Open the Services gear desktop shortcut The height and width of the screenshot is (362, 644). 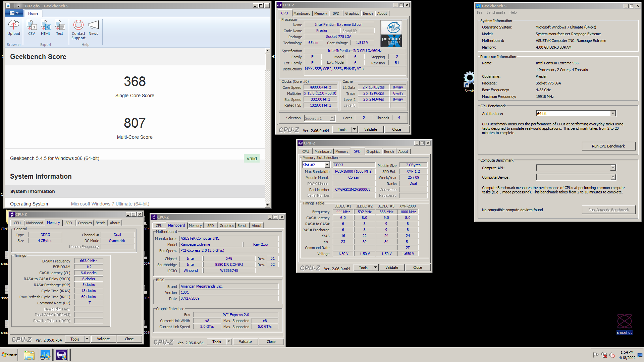pyautogui.click(x=469, y=82)
